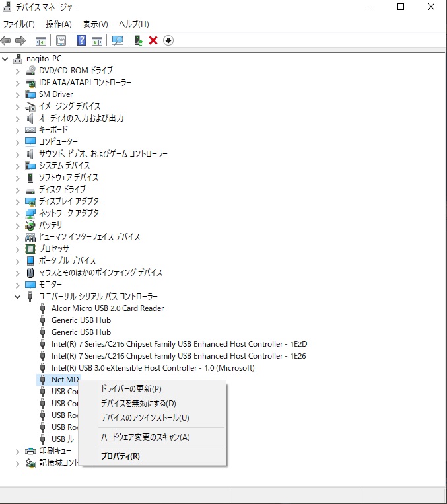Expand the システム デバイス node
Screen dimensions: 447x504
pos(18,166)
